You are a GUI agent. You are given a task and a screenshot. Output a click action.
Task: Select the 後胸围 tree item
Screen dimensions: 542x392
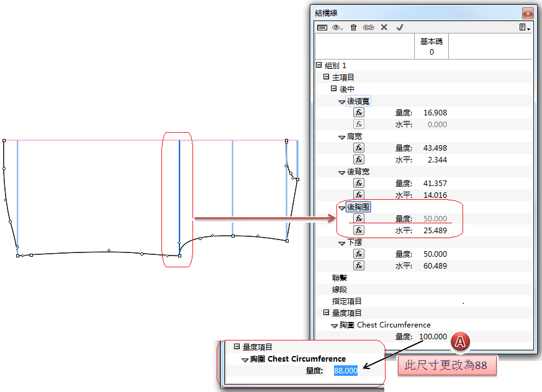[358, 207]
